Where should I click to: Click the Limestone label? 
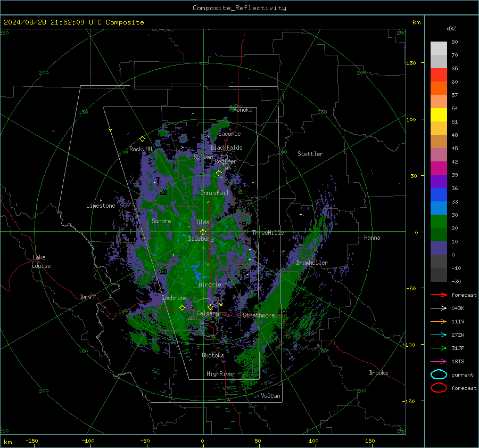click(x=101, y=206)
